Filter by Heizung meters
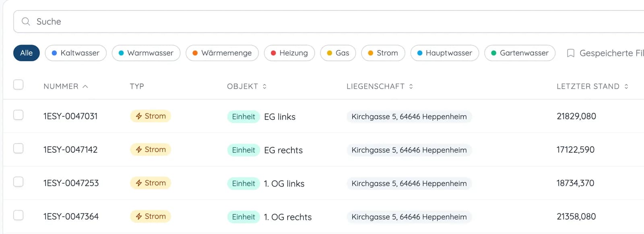This screenshot has width=644, height=234. [289, 53]
